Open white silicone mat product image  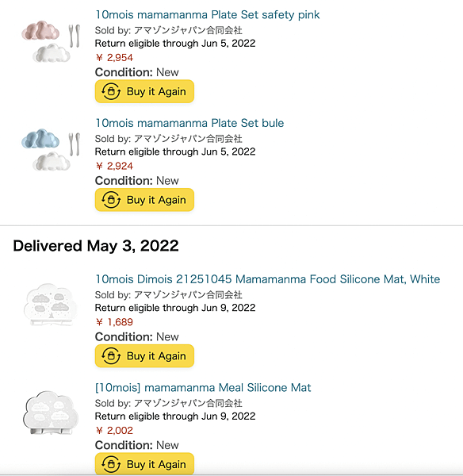point(51,305)
